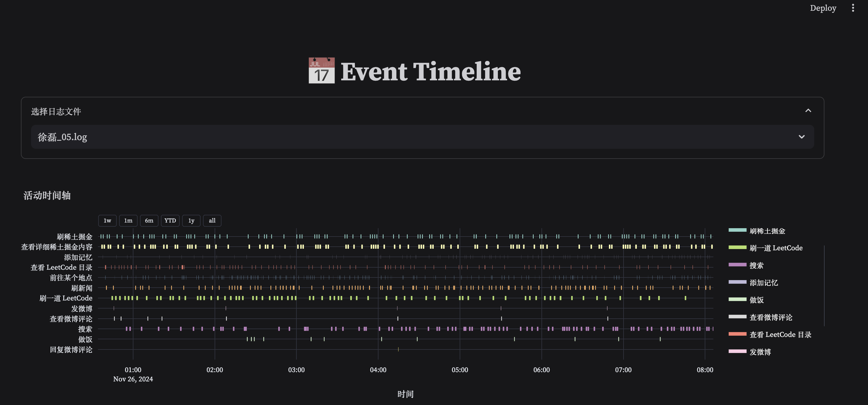
Task: Click the calendar emoji icon in title
Action: pyautogui.click(x=321, y=70)
